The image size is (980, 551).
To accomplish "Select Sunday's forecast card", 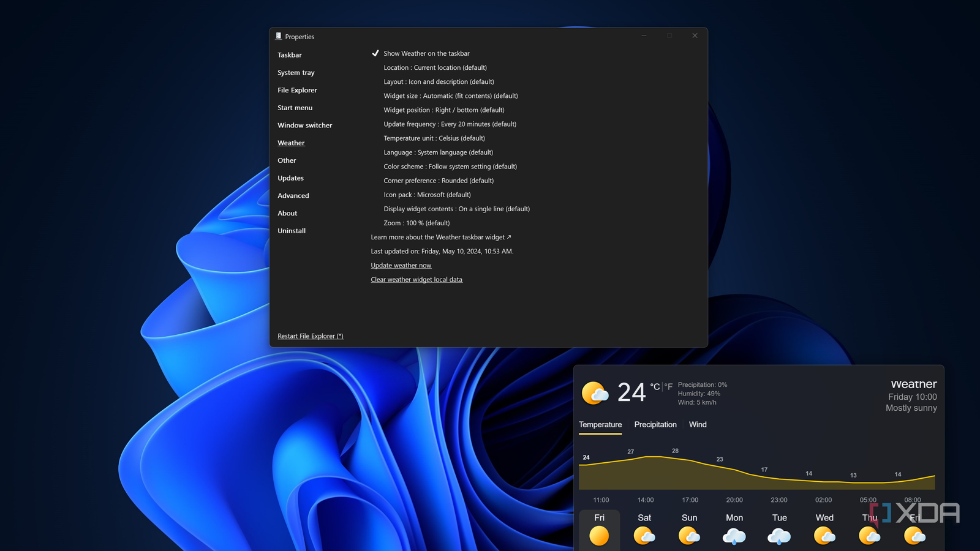I will pos(689,536).
